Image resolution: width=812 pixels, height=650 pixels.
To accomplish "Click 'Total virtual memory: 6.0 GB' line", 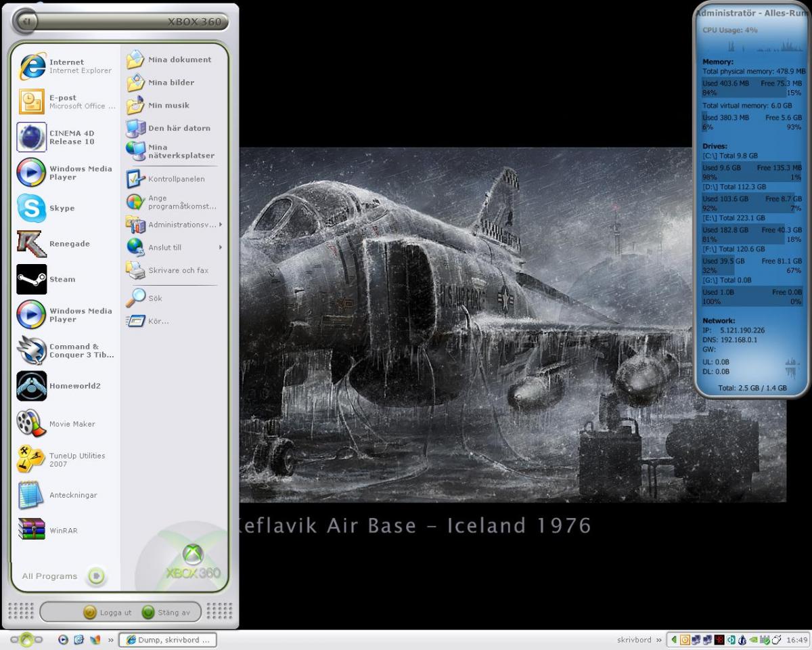I will coord(747,106).
